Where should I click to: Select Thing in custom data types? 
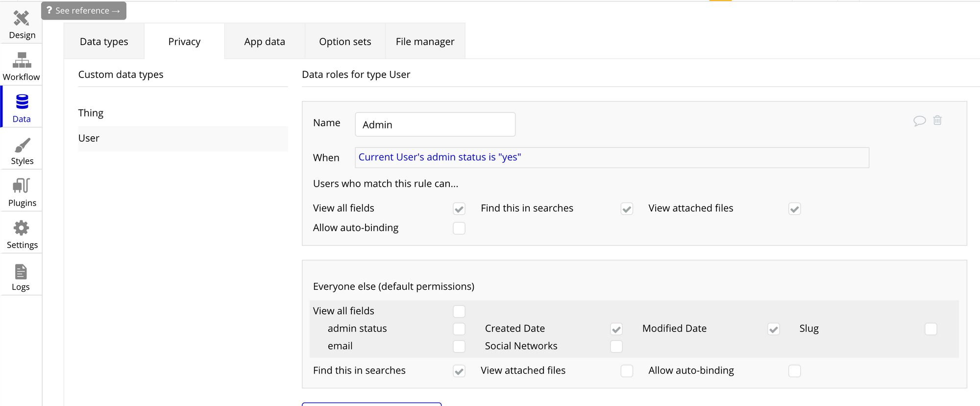click(91, 113)
